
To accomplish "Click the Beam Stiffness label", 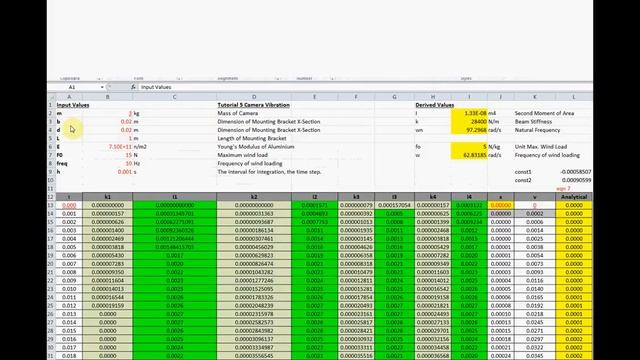I will tap(533, 122).
